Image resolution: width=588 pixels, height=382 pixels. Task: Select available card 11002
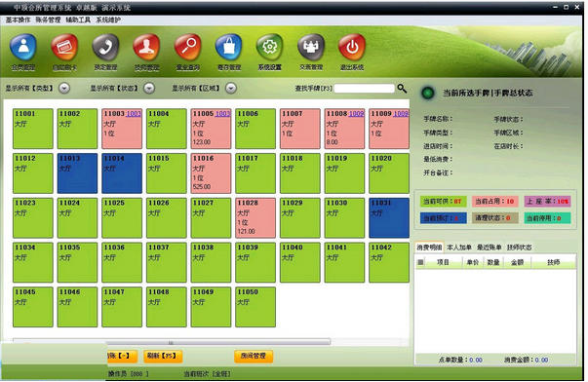pyautogui.click(x=77, y=129)
